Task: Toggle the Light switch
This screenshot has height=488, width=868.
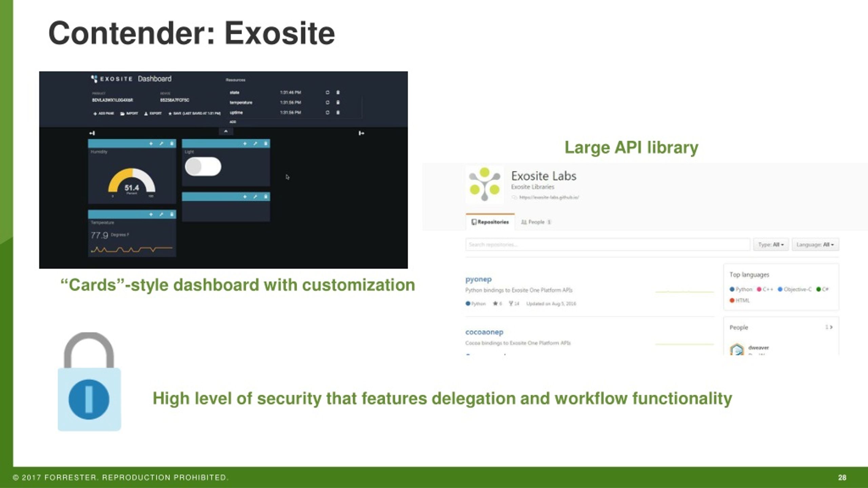Action: 203,166
